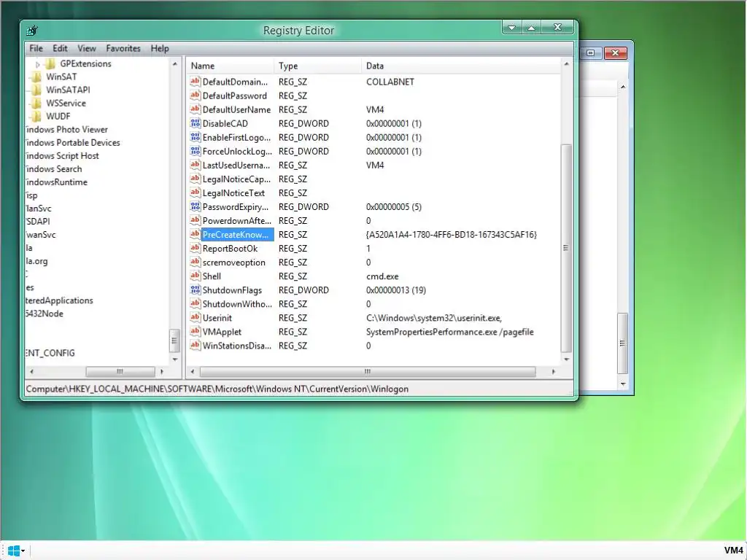Click the LegalNoticeText string icon
This screenshot has height=560, width=747.
195,192
